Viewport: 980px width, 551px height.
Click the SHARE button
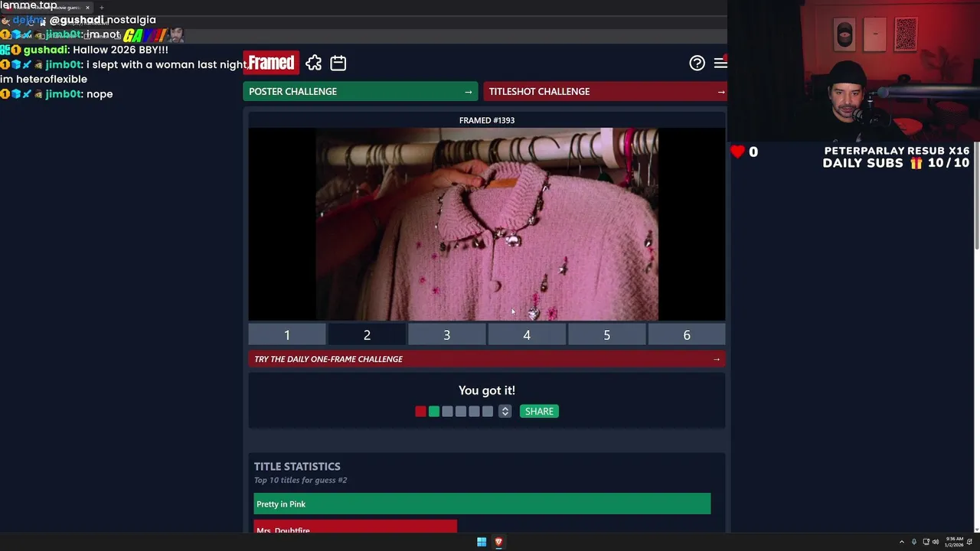539,412
